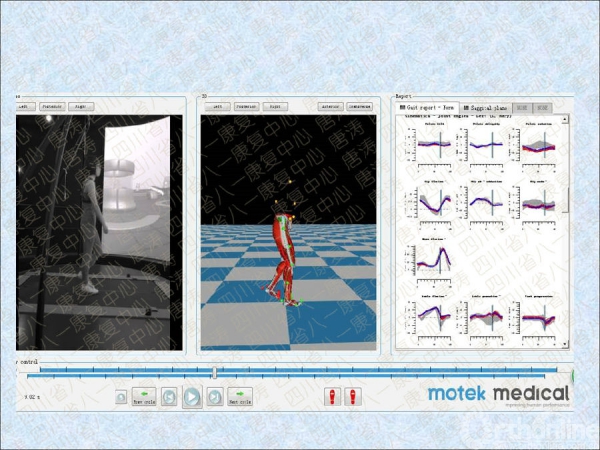The image size is (600, 450).
Task: Click the timeline slider handle
Action: 214,373
